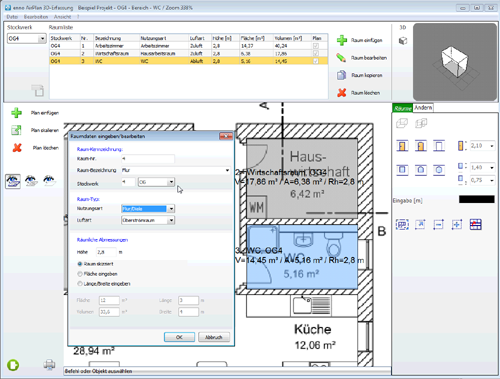The height and width of the screenshot is (379, 500).
Task: Click the red X Plan löschen icon
Action: point(17,148)
